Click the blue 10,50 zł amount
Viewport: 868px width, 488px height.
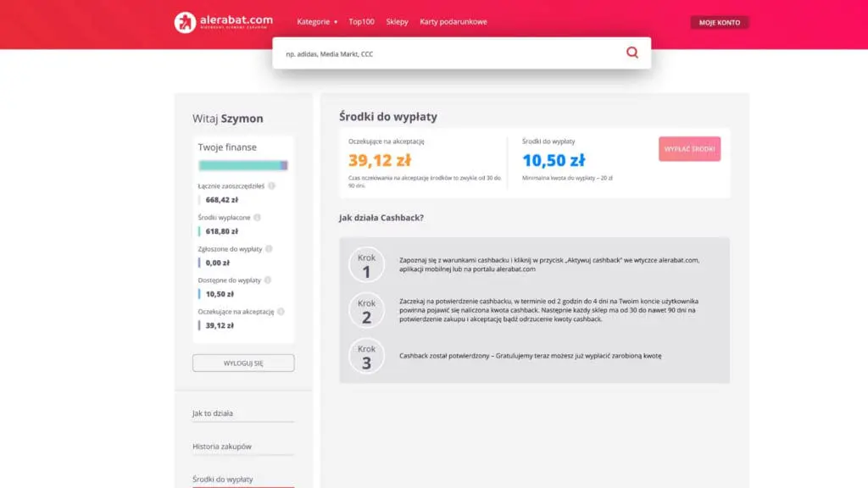pyautogui.click(x=554, y=160)
